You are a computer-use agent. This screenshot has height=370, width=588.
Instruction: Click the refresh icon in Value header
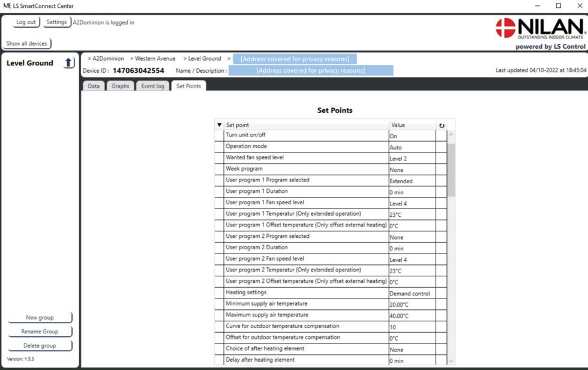point(442,126)
